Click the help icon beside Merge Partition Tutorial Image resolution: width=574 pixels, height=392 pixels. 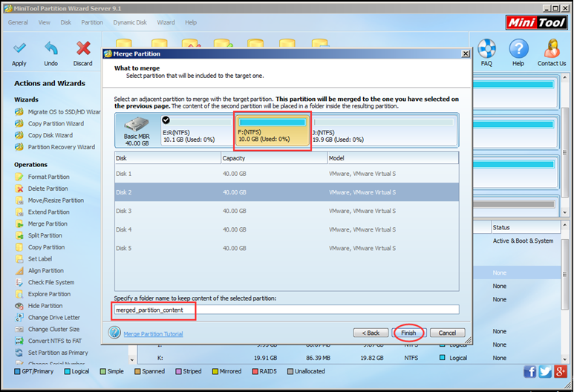(114, 333)
